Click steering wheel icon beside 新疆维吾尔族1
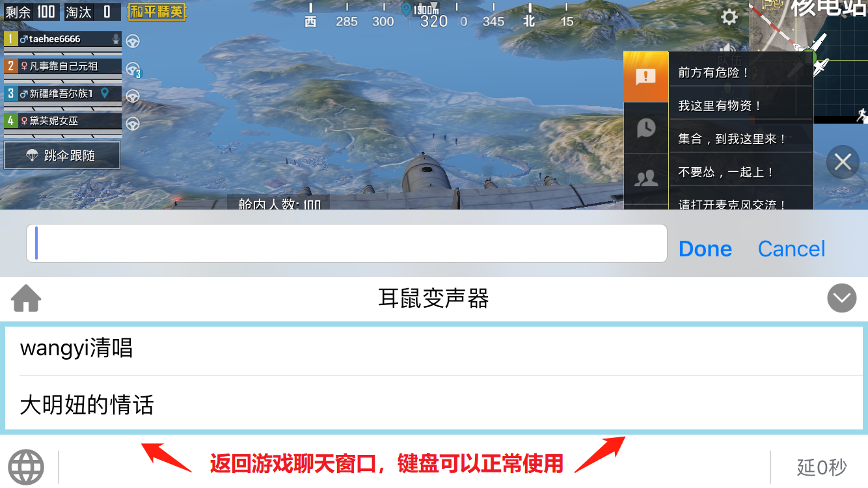 (x=133, y=96)
